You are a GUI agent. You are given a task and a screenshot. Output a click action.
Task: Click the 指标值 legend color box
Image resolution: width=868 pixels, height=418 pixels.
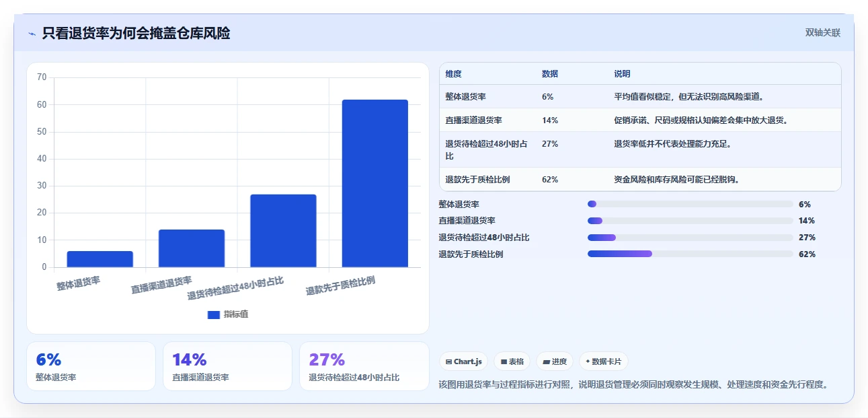click(214, 314)
